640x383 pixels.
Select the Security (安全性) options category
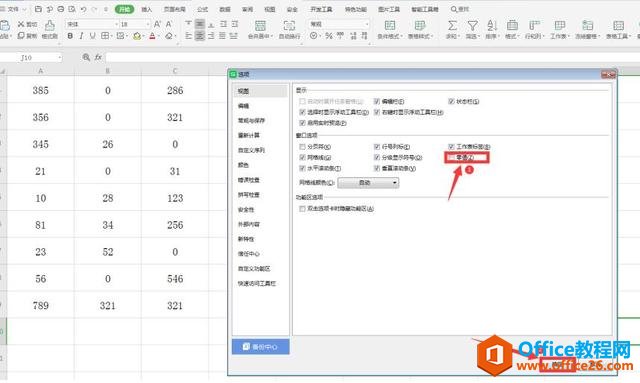point(246,209)
